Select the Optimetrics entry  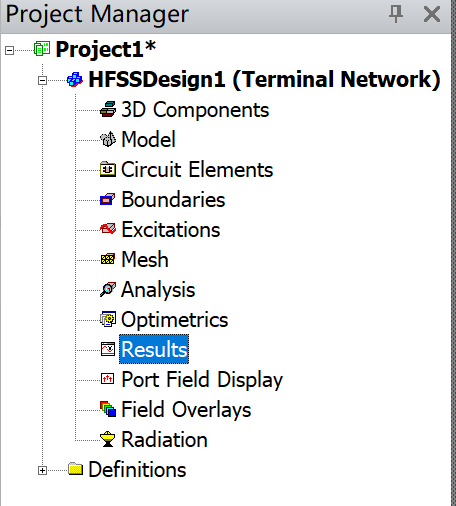tap(175, 320)
